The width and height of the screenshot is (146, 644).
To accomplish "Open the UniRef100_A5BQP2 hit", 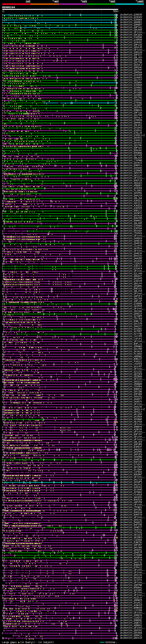I will pyautogui.click(x=131, y=186).
